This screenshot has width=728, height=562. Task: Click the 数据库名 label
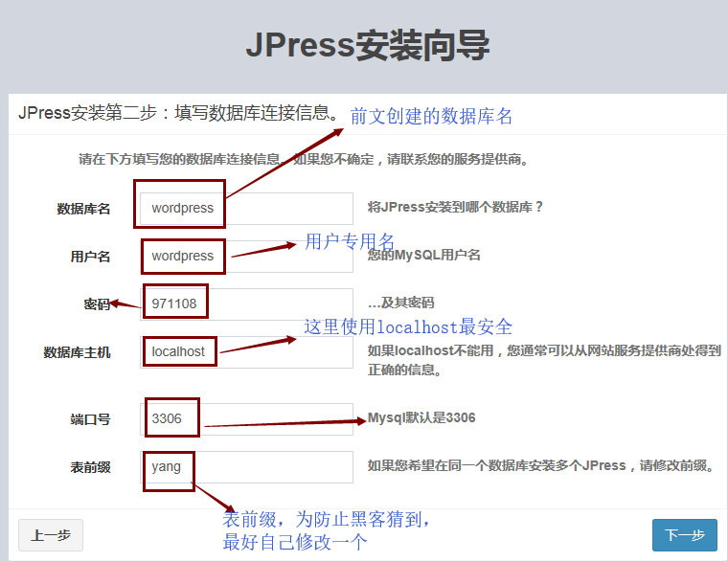click(x=83, y=209)
